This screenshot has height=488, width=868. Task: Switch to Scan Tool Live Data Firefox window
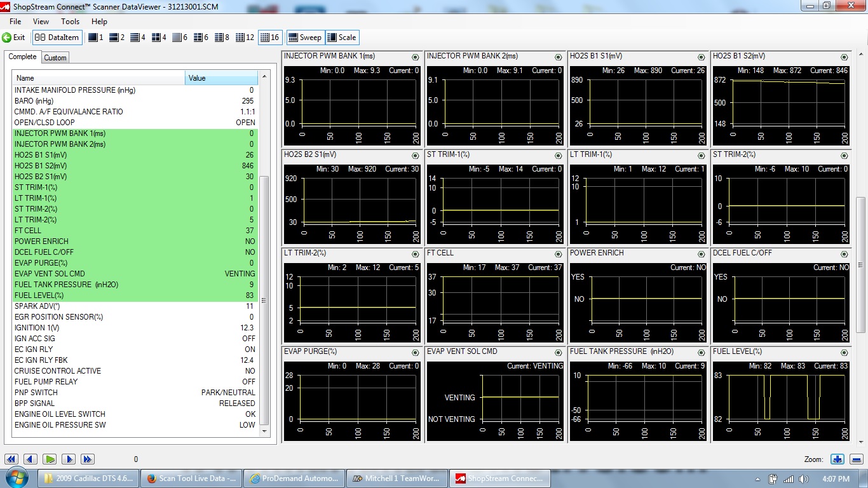pyautogui.click(x=191, y=478)
